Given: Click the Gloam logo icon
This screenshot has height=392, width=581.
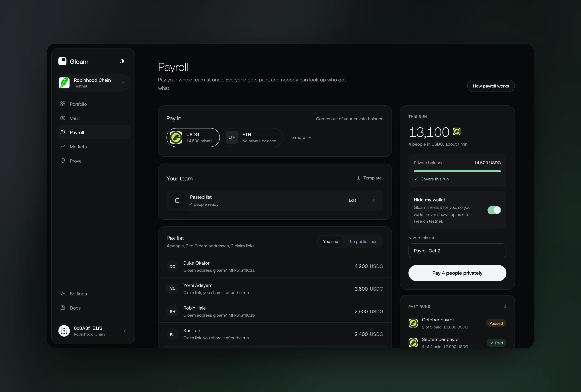Looking at the screenshot, I should click(62, 61).
